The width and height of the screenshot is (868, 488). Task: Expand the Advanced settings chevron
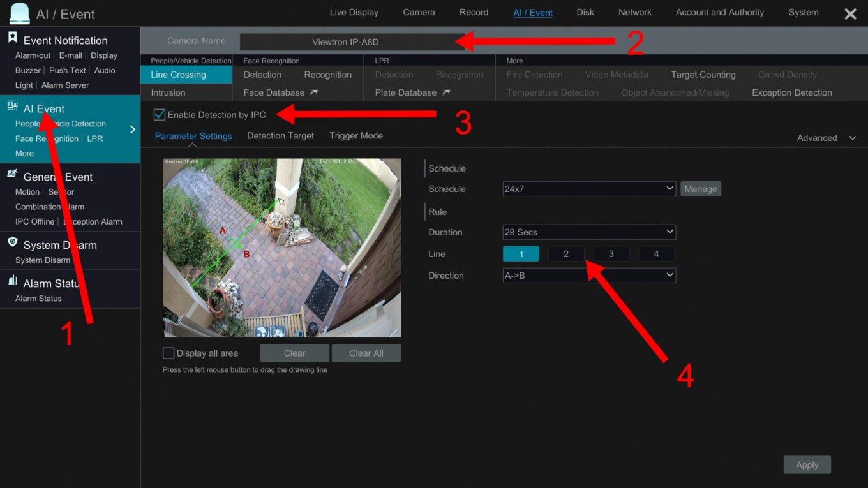[x=851, y=137]
